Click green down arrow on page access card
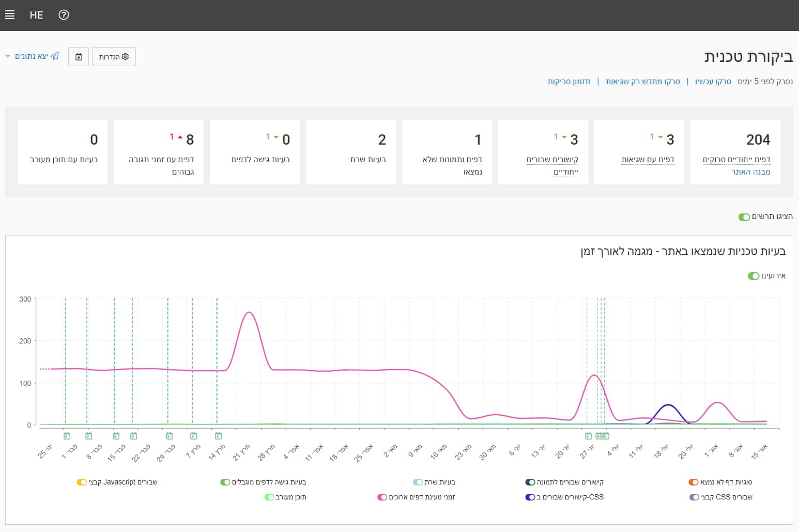 tap(276, 137)
